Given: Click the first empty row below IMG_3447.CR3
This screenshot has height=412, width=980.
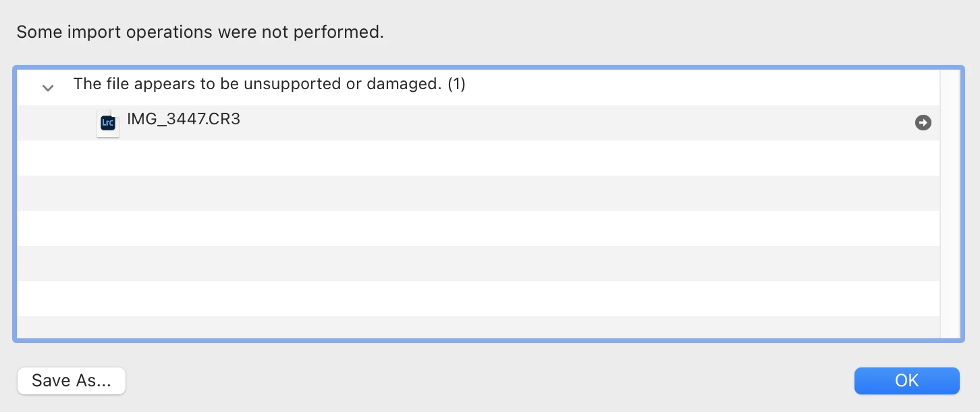Looking at the screenshot, I should 472,158.
